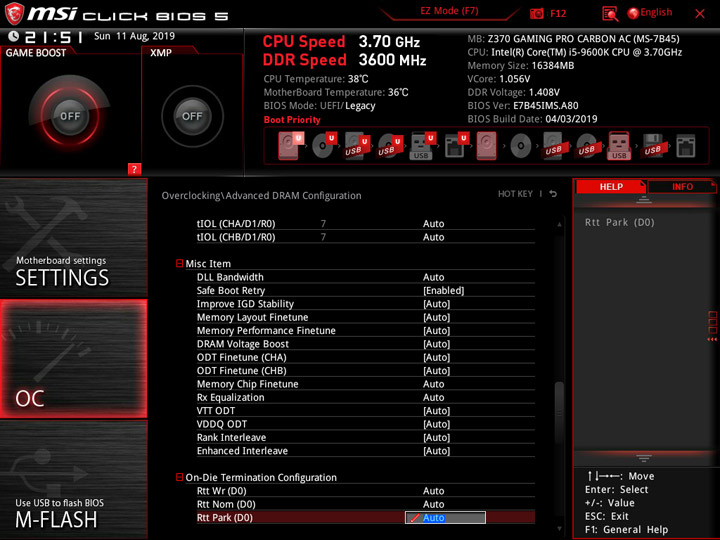Click the Overclocking\Advanced DRAM Configuration breadcrumb
Viewport: 720px width, 540px height.
click(x=261, y=196)
